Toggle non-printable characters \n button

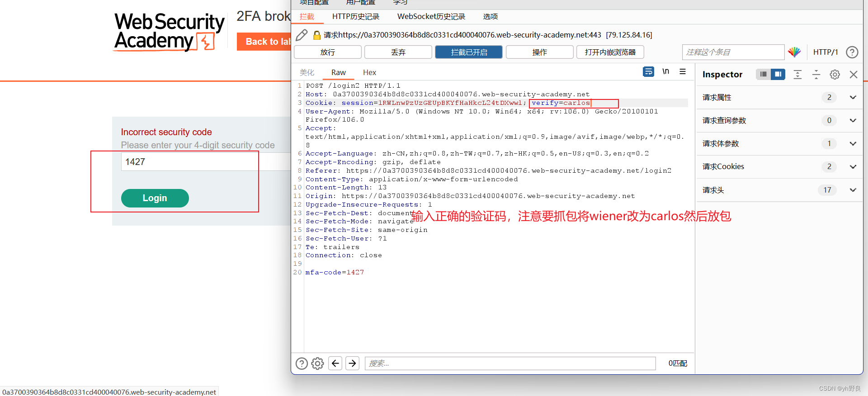click(665, 71)
